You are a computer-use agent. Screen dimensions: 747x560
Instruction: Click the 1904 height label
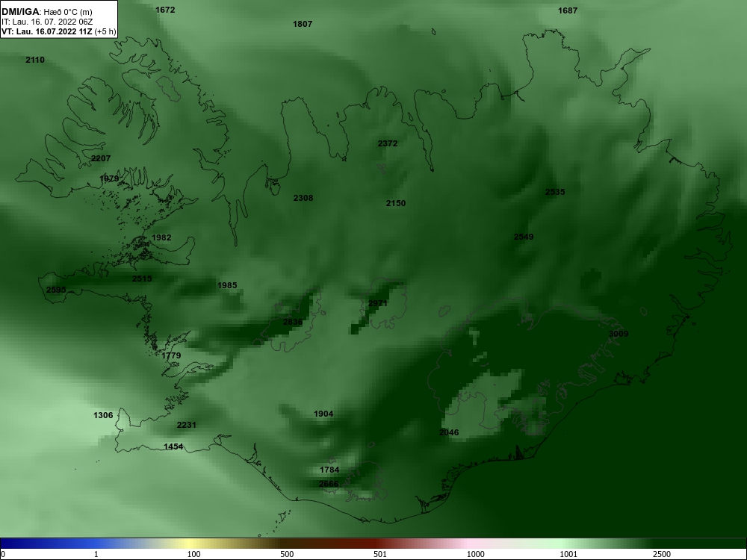tap(323, 414)
